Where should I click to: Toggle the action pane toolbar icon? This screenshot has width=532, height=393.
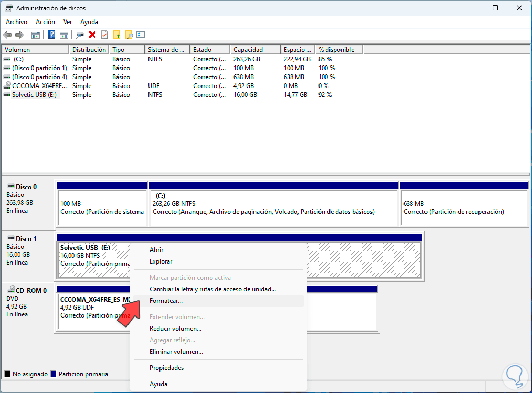point(64,35)
